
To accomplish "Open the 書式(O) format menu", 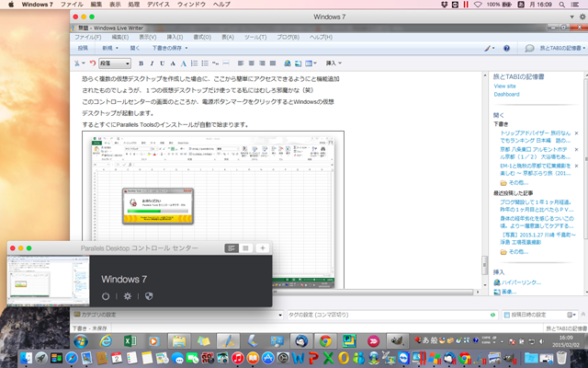I will point(202,37).
